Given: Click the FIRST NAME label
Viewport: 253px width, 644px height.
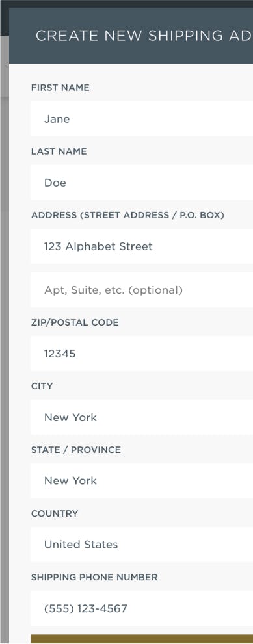Looking at the screenshot, I should tap(60, 88).
